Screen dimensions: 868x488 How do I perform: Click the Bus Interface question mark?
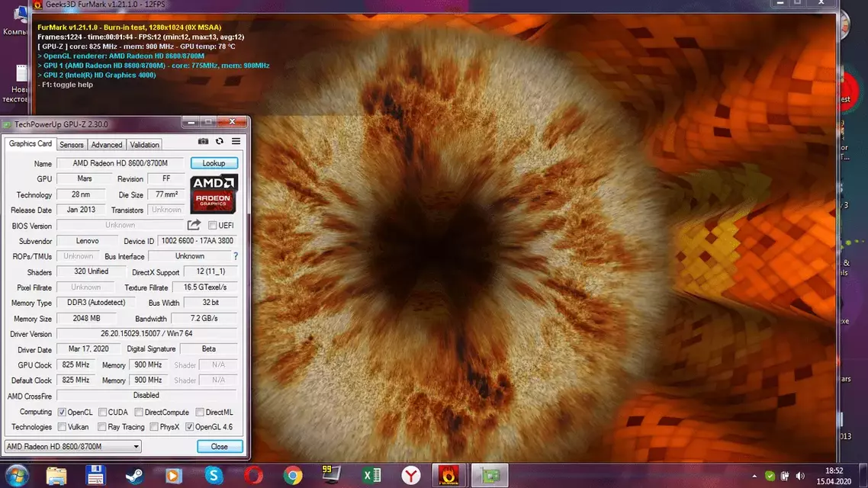coord(236,256)
